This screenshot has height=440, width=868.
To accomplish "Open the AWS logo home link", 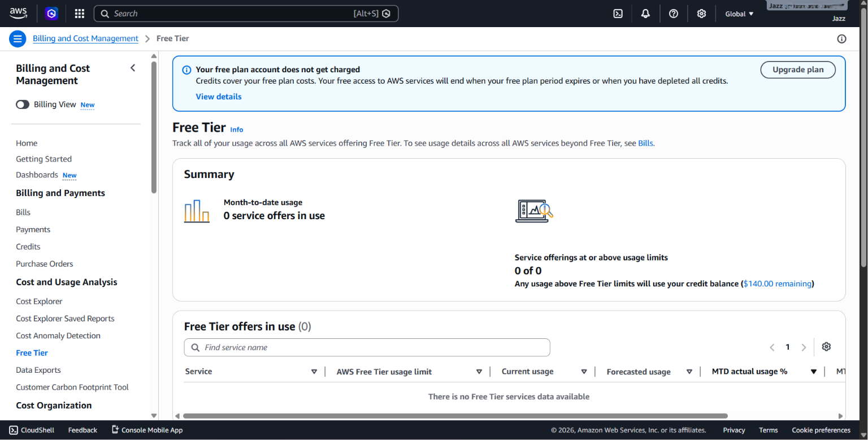I will (18, 13).
